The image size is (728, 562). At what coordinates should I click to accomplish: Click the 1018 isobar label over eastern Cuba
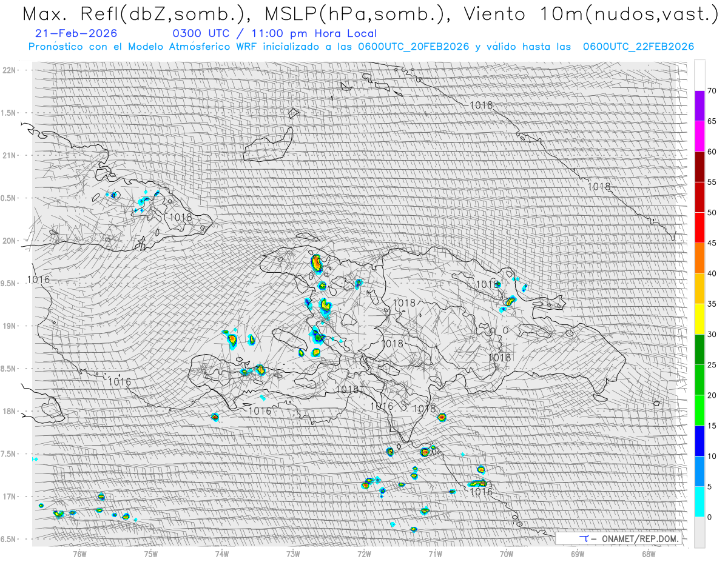coord(181,217)
